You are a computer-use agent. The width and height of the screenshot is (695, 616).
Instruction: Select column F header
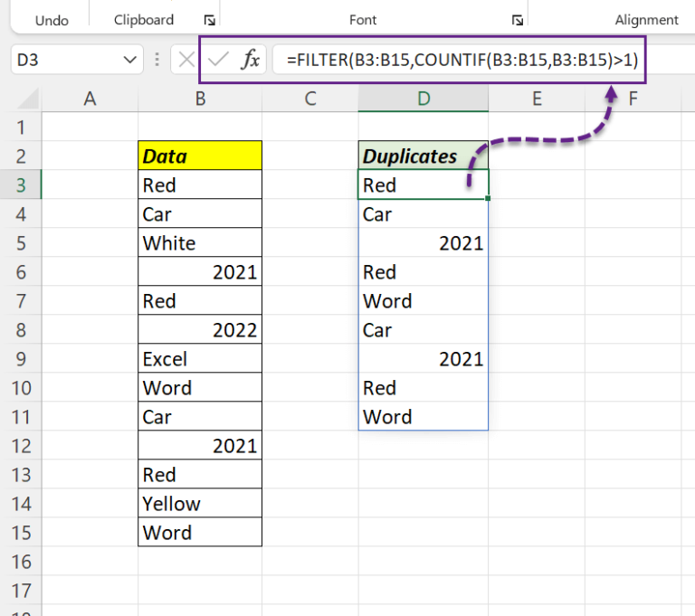pyautogui.click(x=633, y=99)
